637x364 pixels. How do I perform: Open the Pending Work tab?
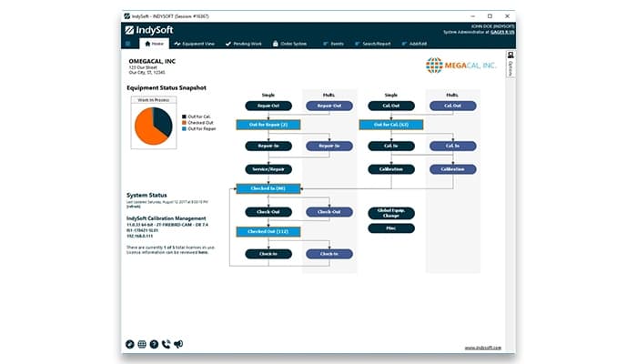coord(246,43)
